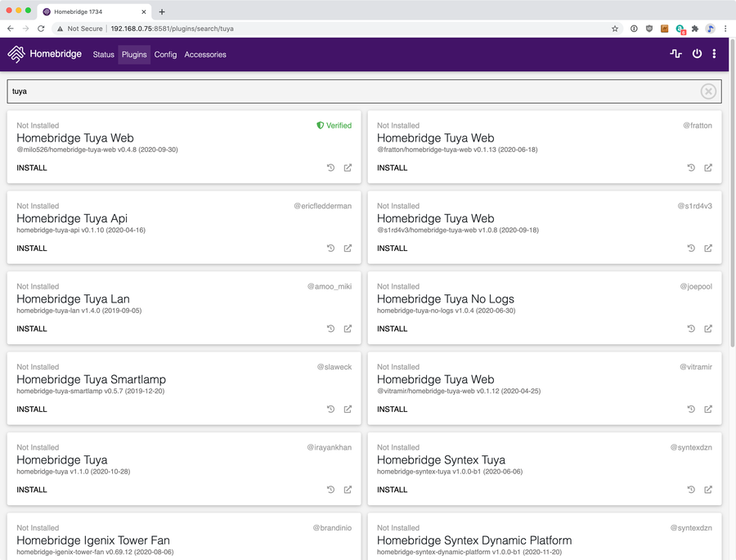Install Homebridge Tuya Web by s1rd4v3
This screenshot has height=560, width=736.
[392, 249]
